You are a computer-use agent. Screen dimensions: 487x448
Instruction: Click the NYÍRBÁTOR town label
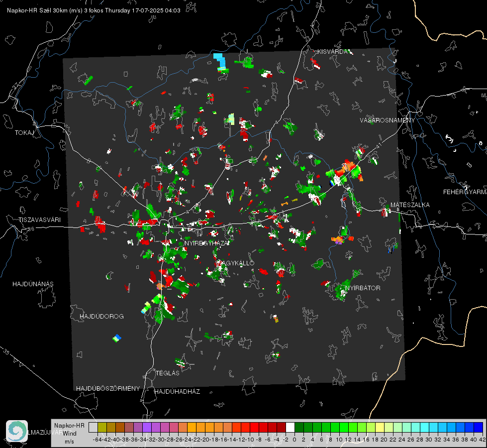pos(363,288)
